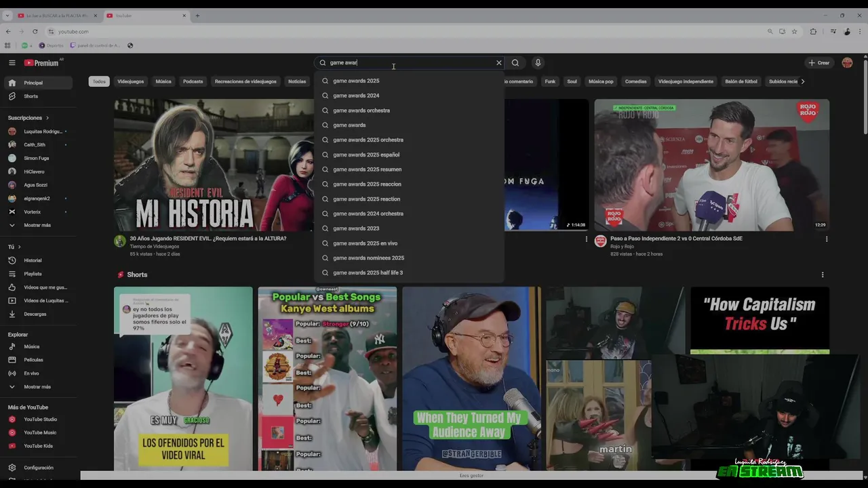
Task: Bookmark this page with star icon
Action: (x=794, y=31)
